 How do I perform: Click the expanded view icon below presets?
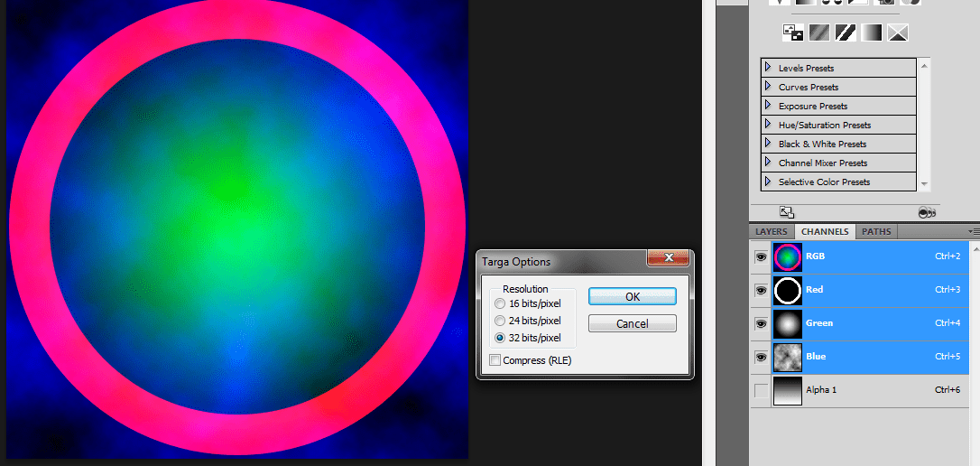click(x=786, y=212)
